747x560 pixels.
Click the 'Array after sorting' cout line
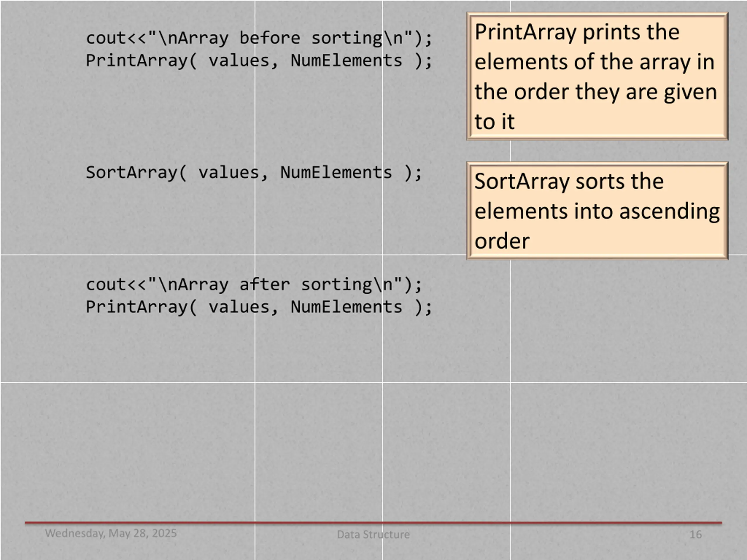point(254,285)
